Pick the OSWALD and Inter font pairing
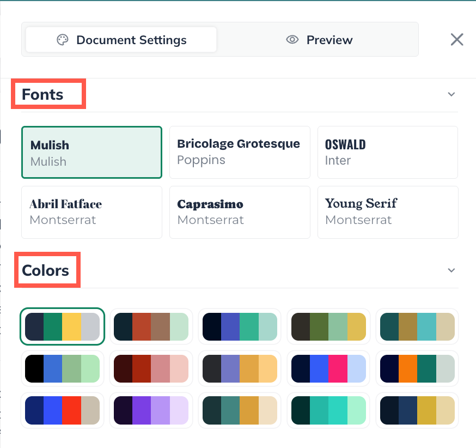Viewport: 476px width, 448px height. (x=387, y=153)
